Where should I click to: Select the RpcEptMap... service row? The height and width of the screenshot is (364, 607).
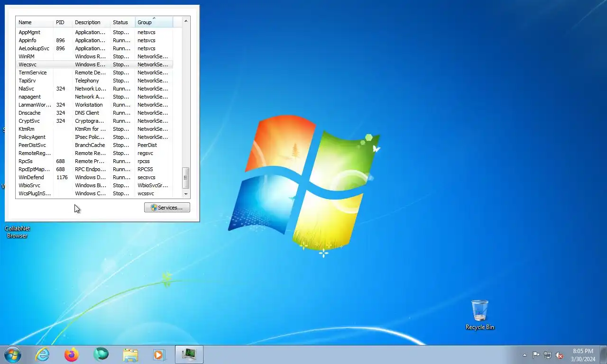pos(94,169)
